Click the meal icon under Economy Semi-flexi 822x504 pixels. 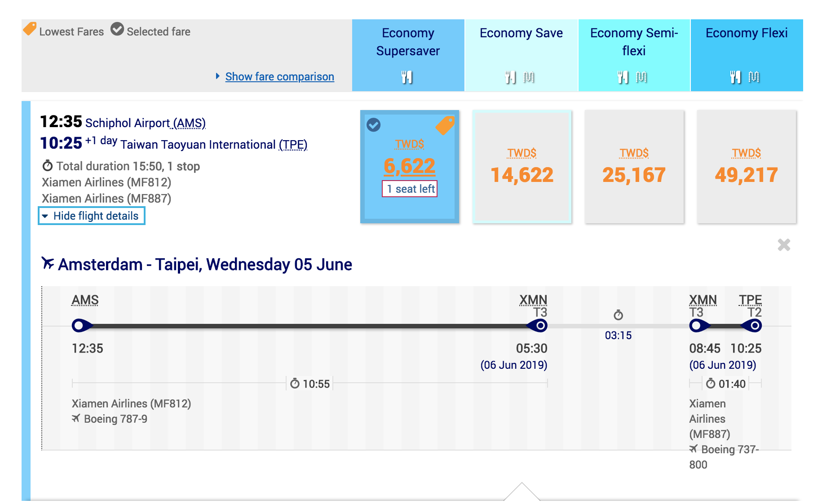point(623,77)
